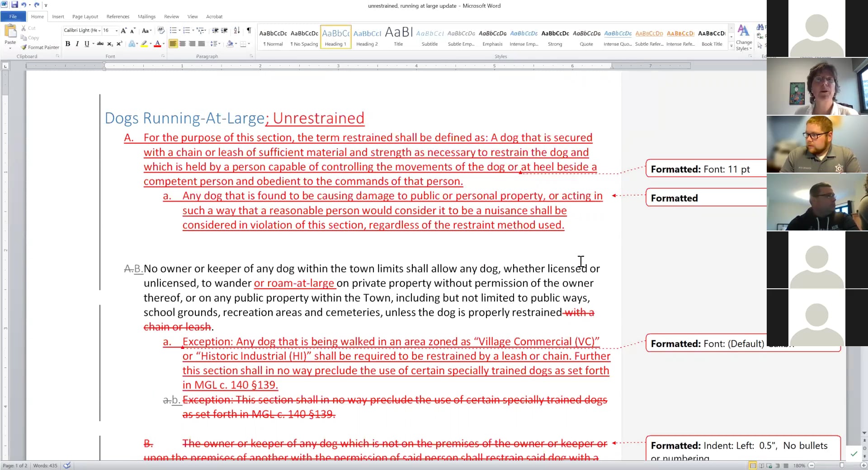Decrease paragraph indent
The height and width of the screenshot is (470, 868).
(215, 31)
